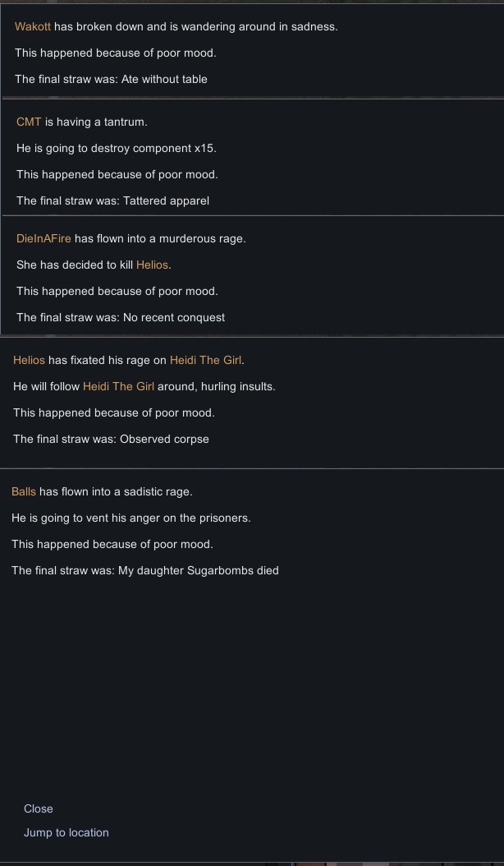The height and width of the screenshot is (866, 504).
Task: Select Balls' sadistic rage notification
Action: coord(252,531)
